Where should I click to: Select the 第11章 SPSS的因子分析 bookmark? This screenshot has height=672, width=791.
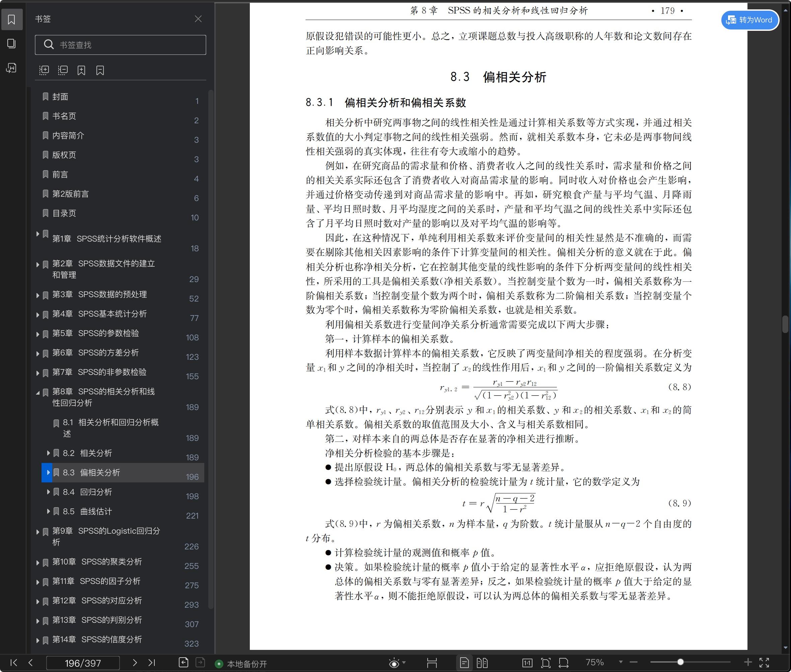point(96,581)
